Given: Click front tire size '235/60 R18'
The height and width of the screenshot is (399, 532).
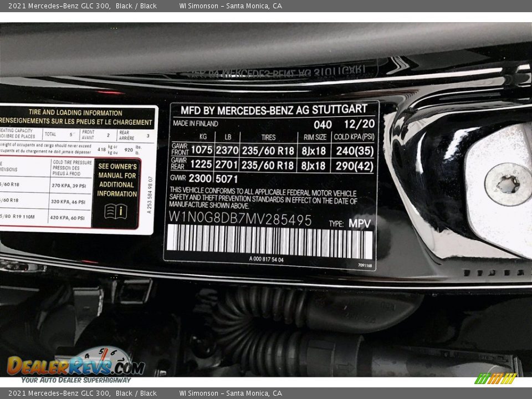Looking at the screenshot, I should [x=268, y=151].
